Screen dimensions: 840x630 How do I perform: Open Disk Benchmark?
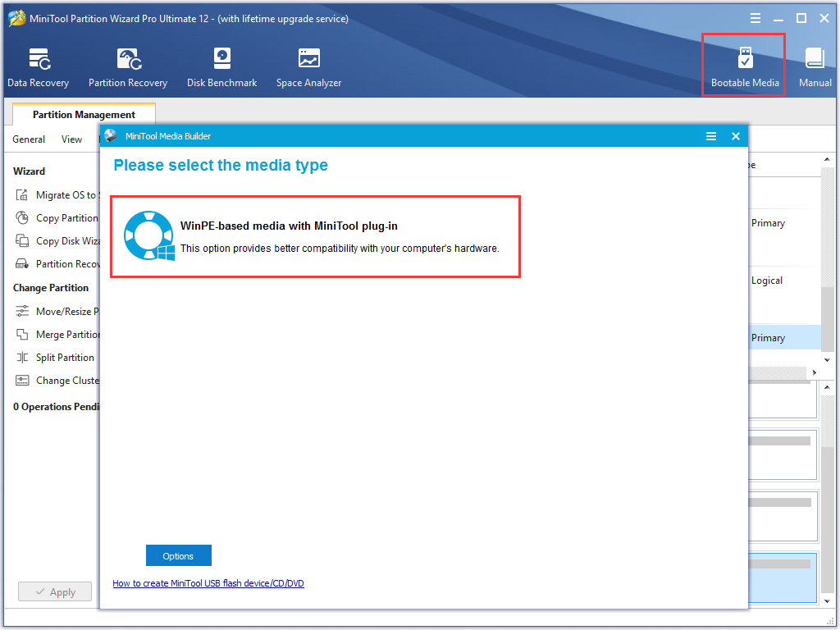221,67
